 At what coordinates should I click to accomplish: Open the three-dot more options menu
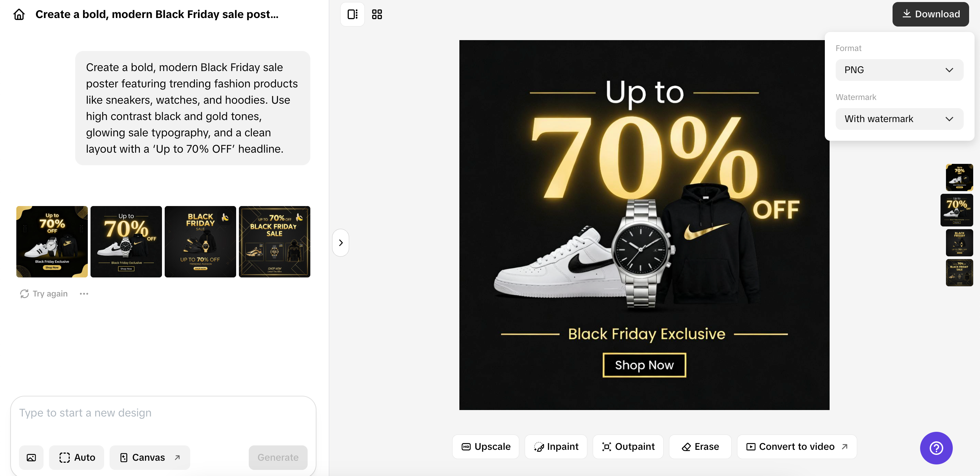[84, 294]
